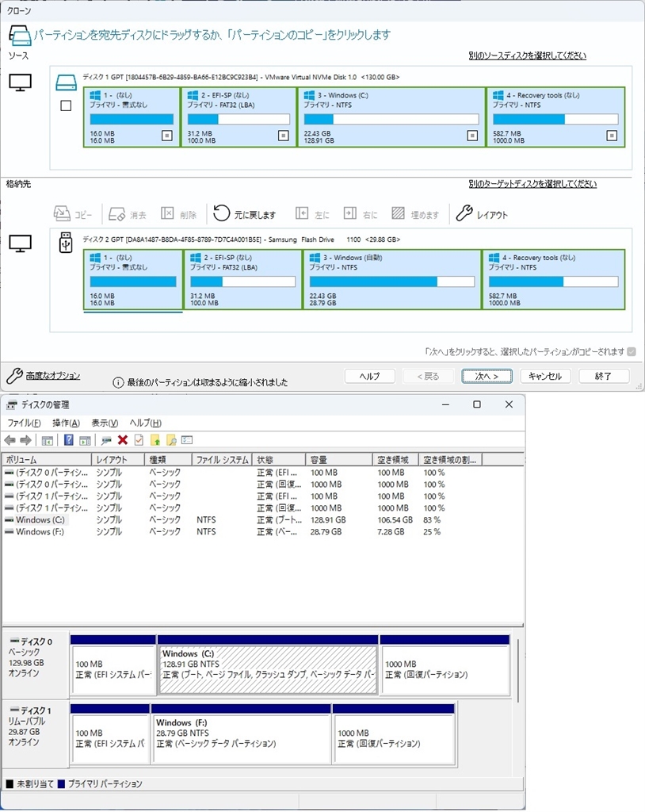This screenshot has height=812, width=645.
Task: Click the info icon beside the shrink message
Action: pos(118,383)
